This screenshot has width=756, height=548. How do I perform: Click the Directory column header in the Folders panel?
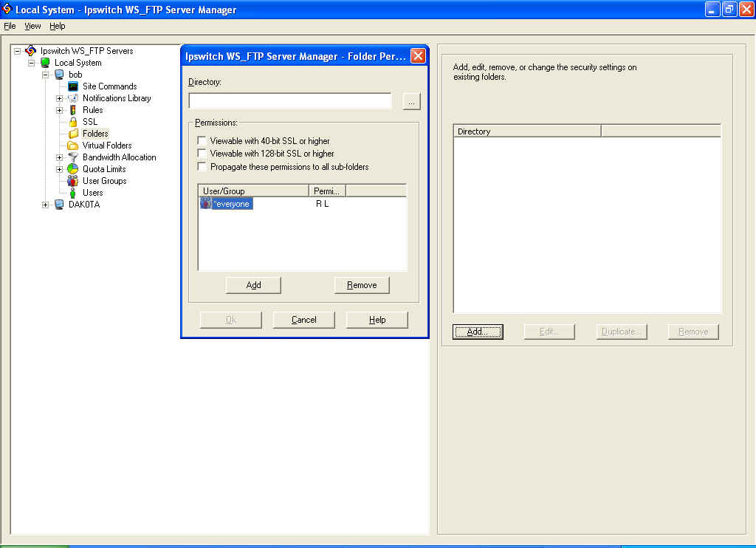(527, 131)
